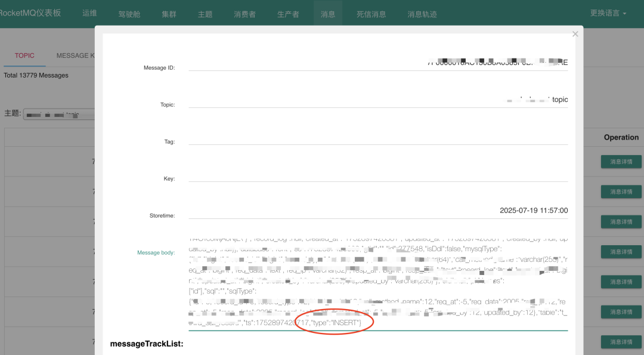Image resolution: width=644 pixels, height=355 pixels.
Task: Click the Operation column header
Action: [621, 137]
